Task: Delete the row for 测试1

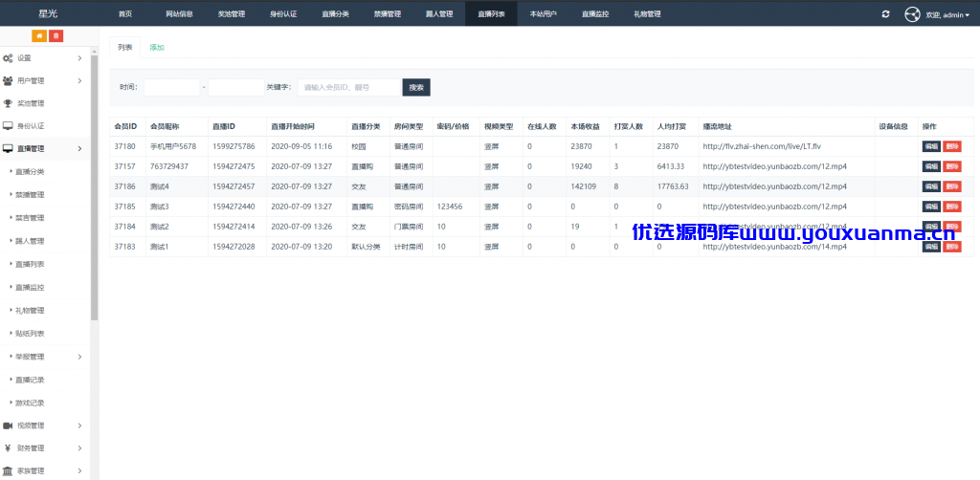Action: 952,247
